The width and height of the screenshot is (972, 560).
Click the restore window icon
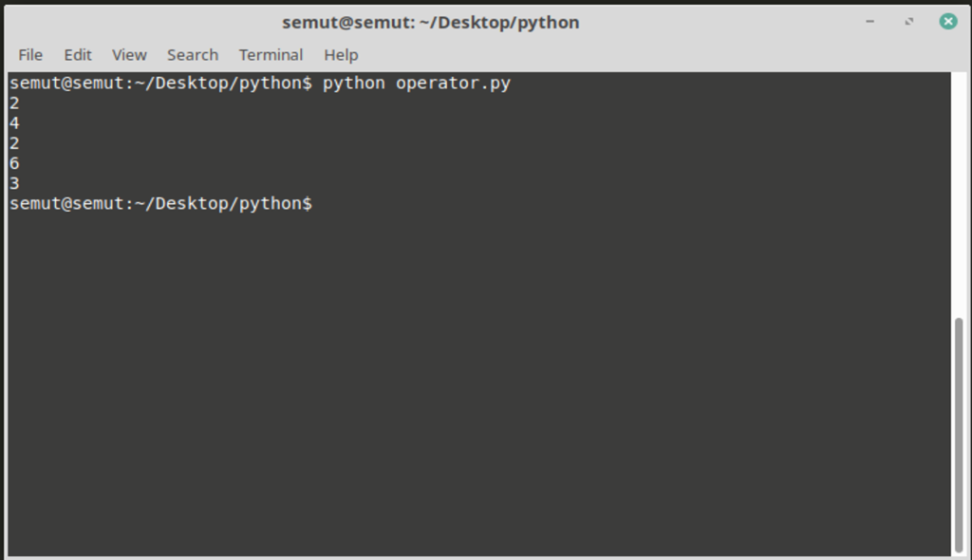pos(907,21)
